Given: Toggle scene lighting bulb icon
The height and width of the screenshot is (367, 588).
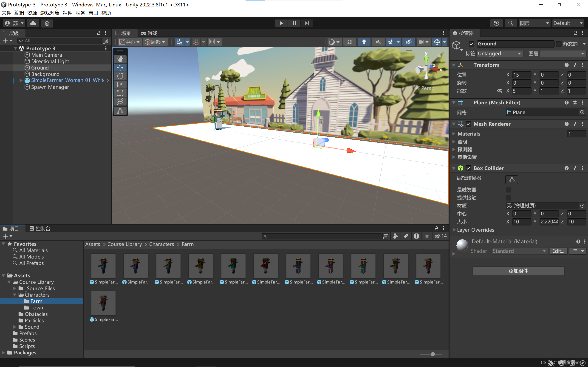Looking at the screenshot, I should click(364, 42).
